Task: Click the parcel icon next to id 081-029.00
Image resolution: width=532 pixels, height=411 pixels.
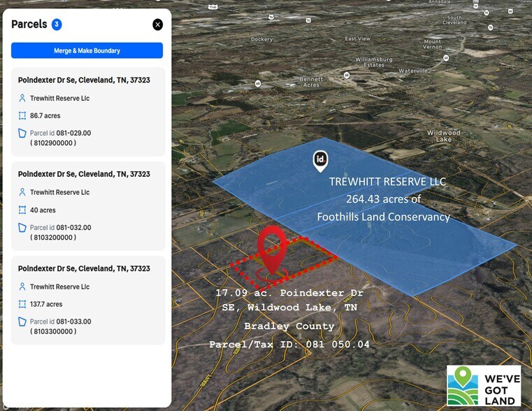Action: (22, 134)
